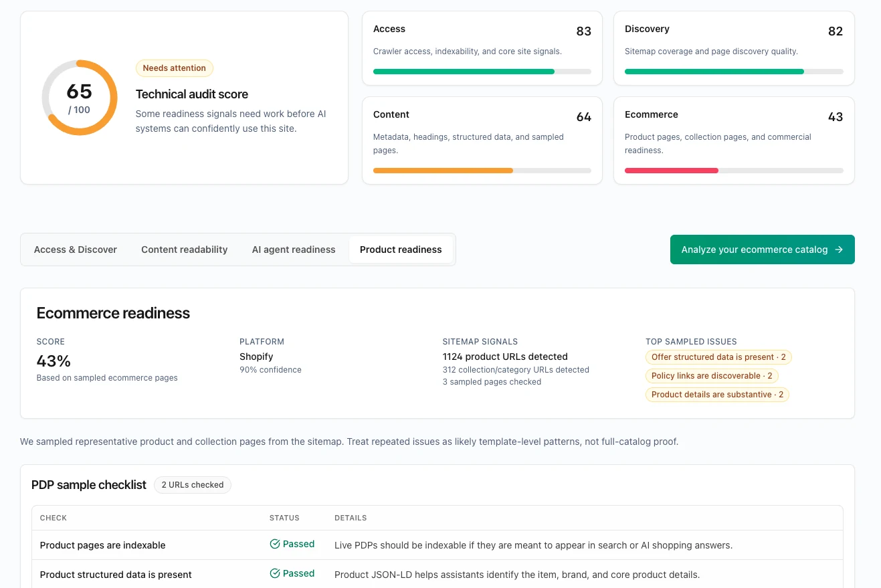Click the Passed checkmark icon for Product pages indexable

point(274,545)
